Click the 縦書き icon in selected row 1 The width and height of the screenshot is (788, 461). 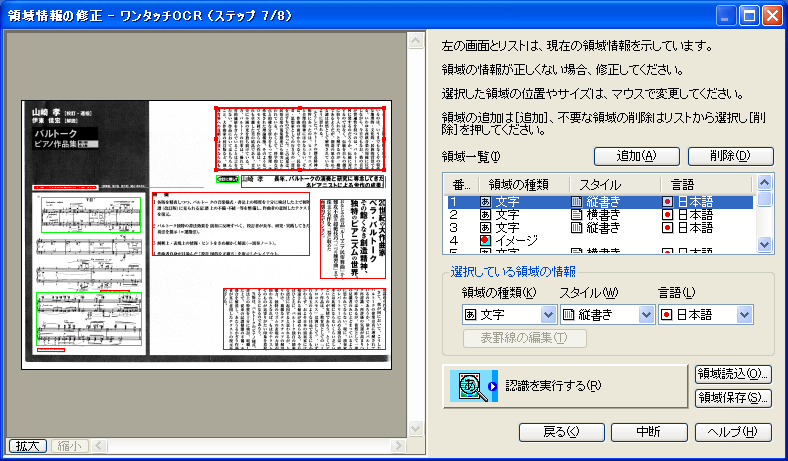click(x=577, y=202)
